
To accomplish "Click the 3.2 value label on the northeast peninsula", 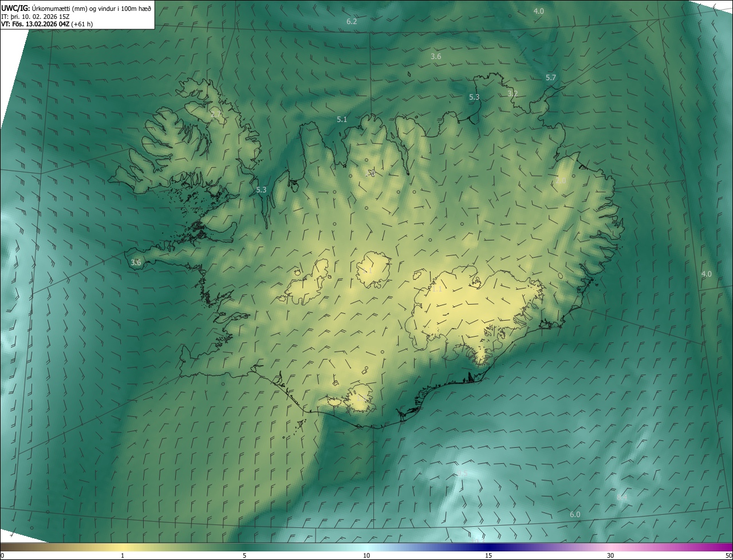I will pyautogui.click(x=513, y=93).
